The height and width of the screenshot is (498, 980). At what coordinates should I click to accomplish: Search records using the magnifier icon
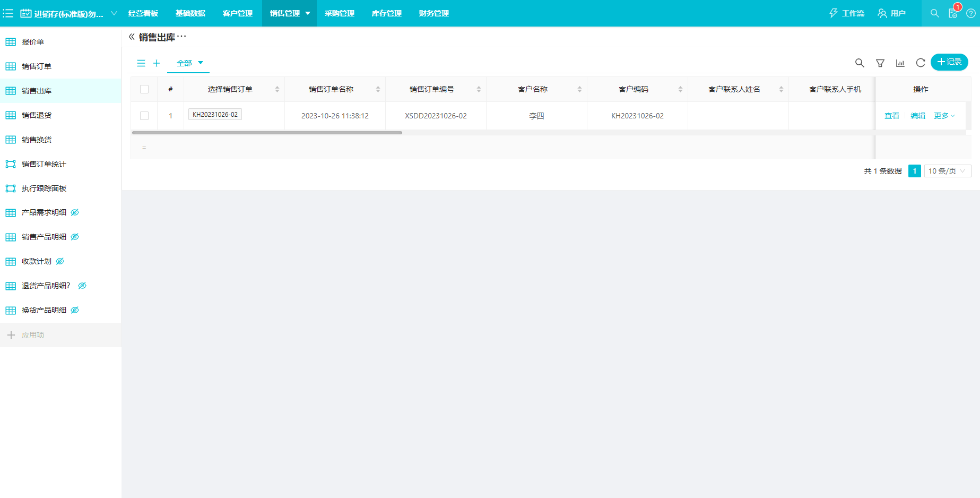[x=860, y=63]
